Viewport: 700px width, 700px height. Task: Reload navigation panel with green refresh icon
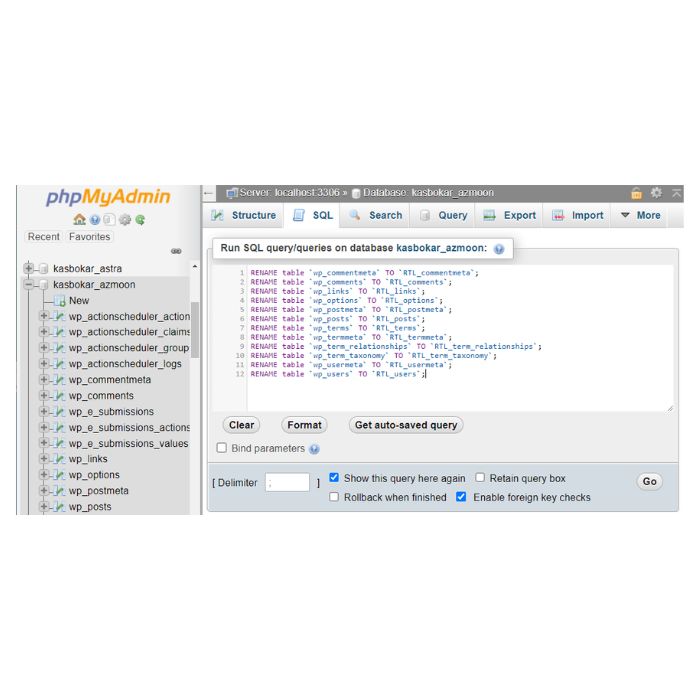[140, 220]
